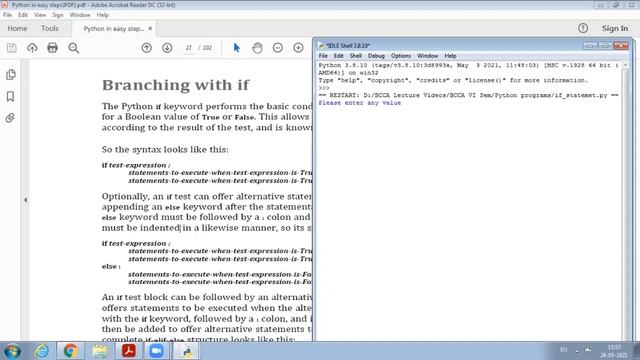Click Sign In in Acrobat Reader
Image resolution: width=640 pixels, height=360 pixels.
pos(615,28)
